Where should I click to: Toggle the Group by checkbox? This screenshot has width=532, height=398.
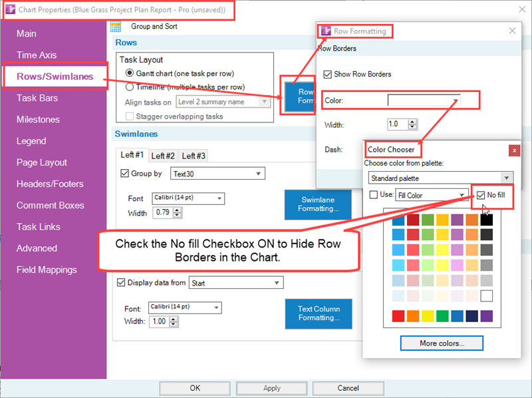click(124, 173)
